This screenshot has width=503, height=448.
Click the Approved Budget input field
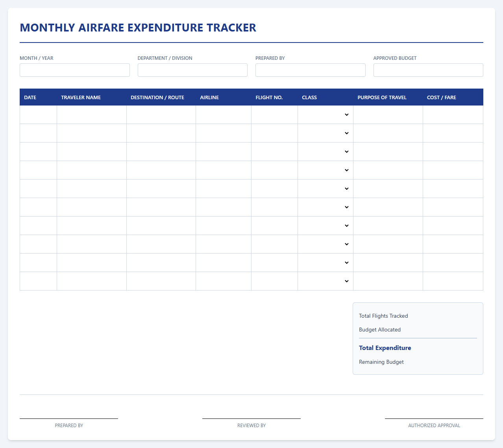pos(428,70)
